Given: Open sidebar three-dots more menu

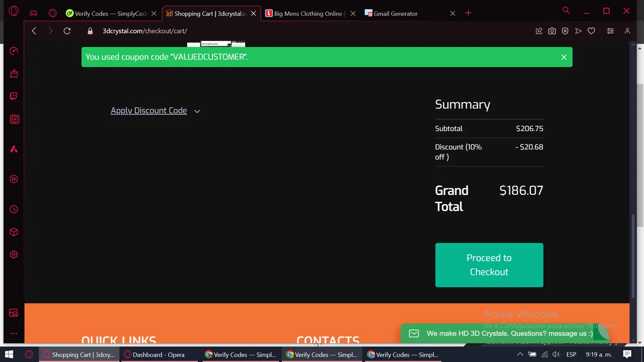Looking at the screenshot, I should point(14,333).
